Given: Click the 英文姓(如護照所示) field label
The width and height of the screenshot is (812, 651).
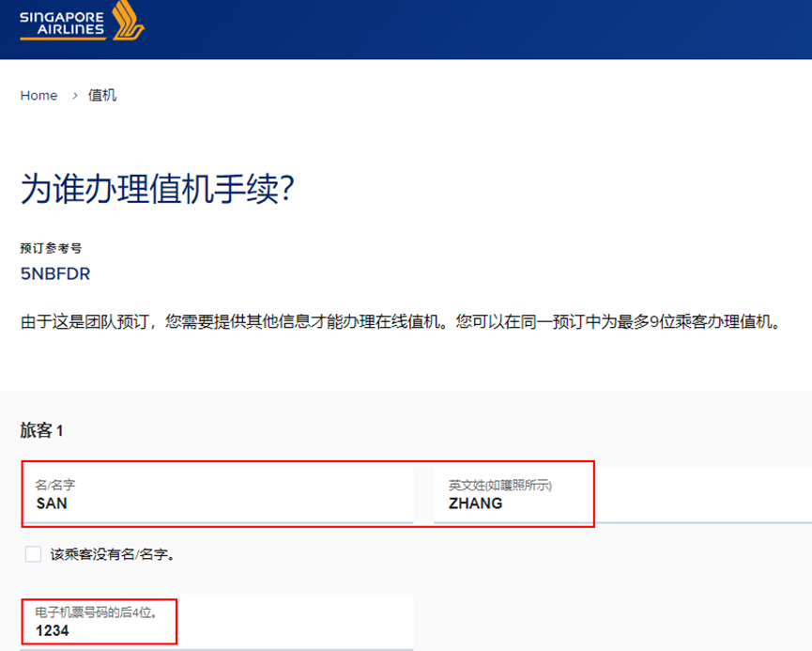Looking at the screenshot, I should [499, 485].
